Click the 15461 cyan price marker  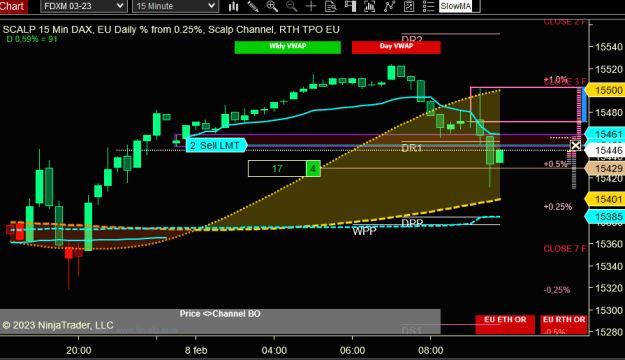coord(605,134)
